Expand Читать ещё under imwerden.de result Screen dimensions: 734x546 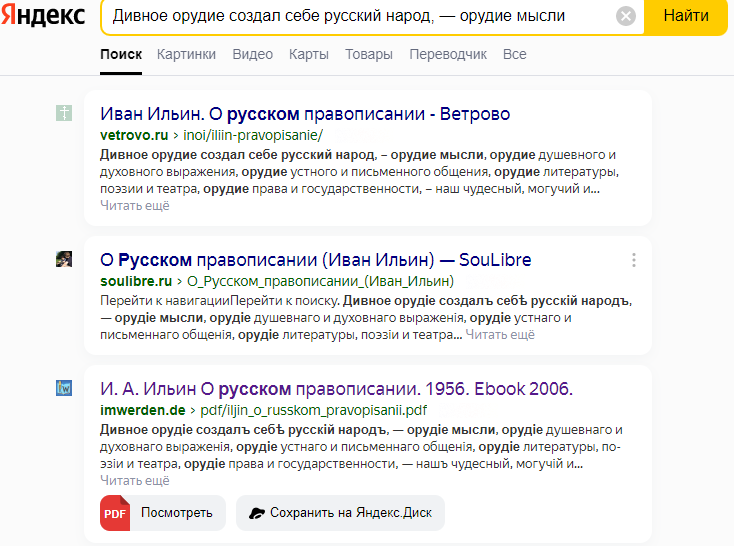[134, 480]
